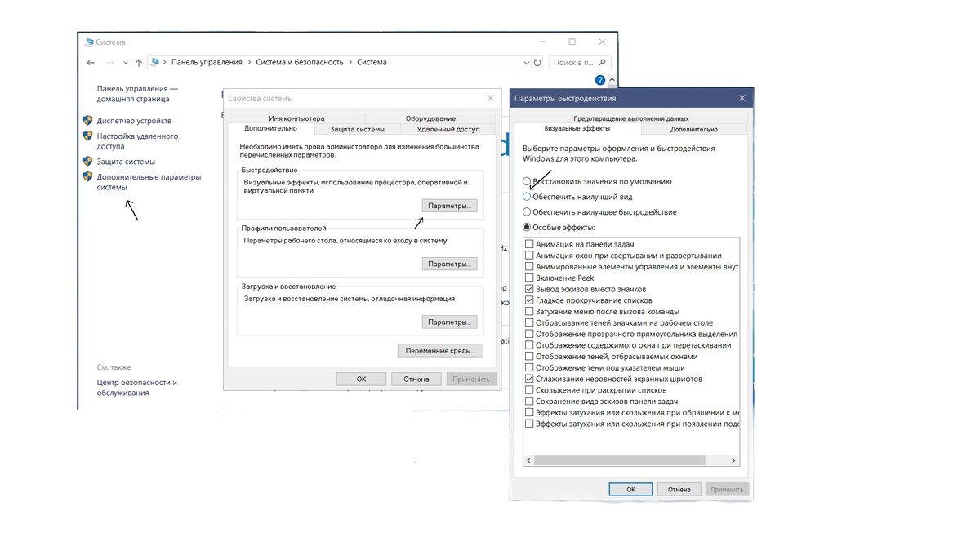The width and height of the screenshot is (980, 551).
Task: Click the shield icon beside Дополнительные параметры системы
Action: [88, 176]
